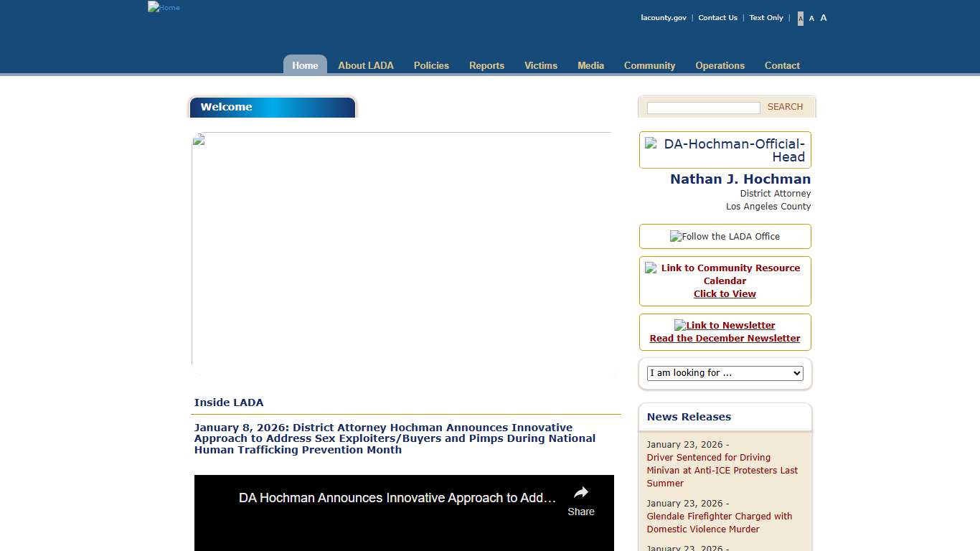Click "Read the December Newsletter"

725,338
